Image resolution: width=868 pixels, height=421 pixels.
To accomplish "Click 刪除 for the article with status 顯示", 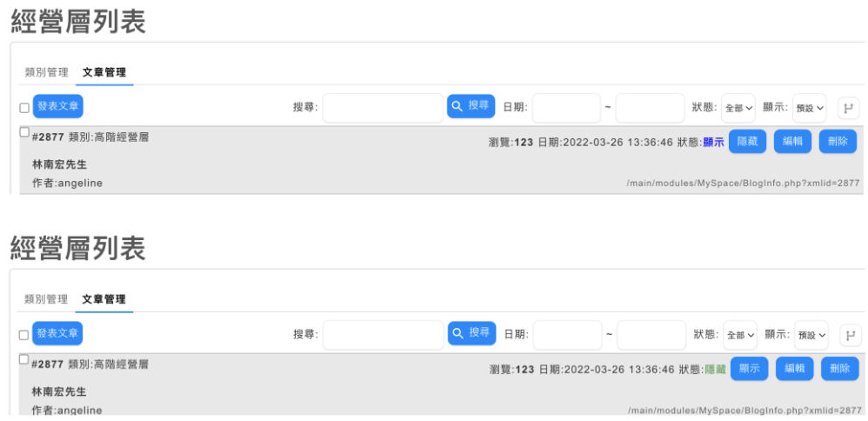I will 838,141.
